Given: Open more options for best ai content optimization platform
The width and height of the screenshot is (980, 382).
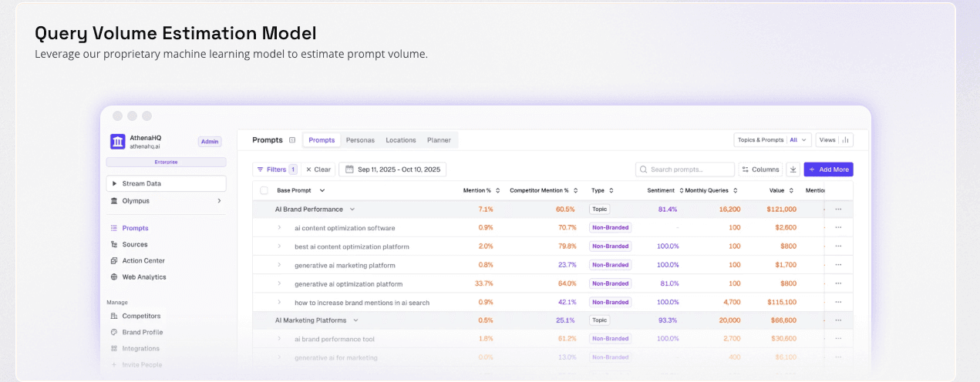Looking at the screenshot, I should [x=838, y=246].
